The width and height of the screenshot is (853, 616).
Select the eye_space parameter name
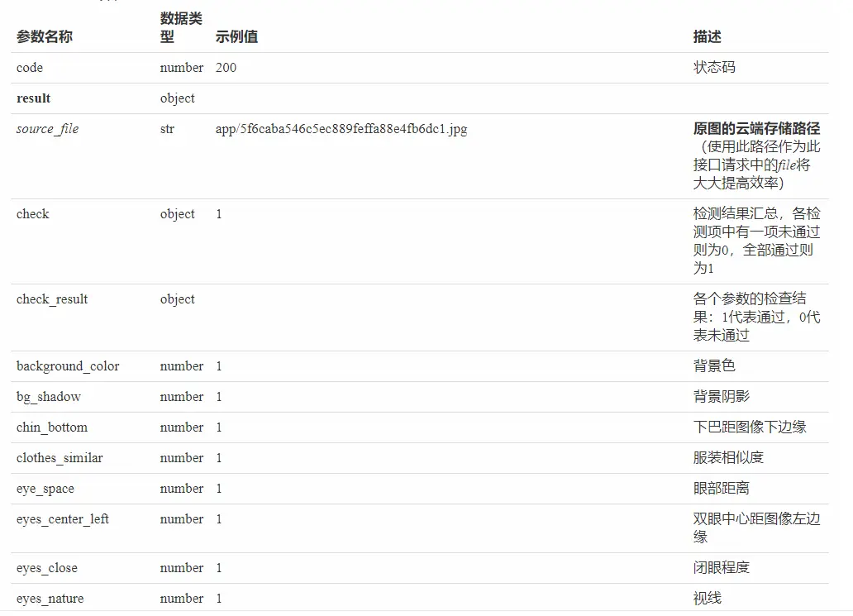point(45,489)
